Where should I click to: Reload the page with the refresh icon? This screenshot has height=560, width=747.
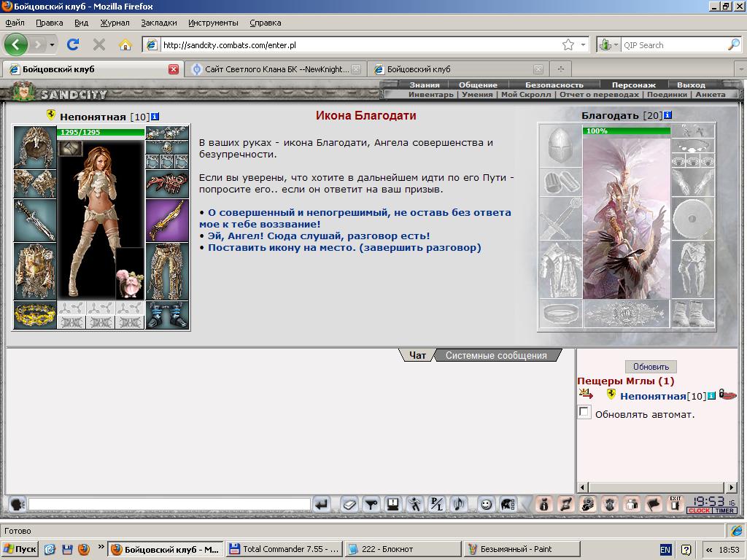tap(73, 44)
